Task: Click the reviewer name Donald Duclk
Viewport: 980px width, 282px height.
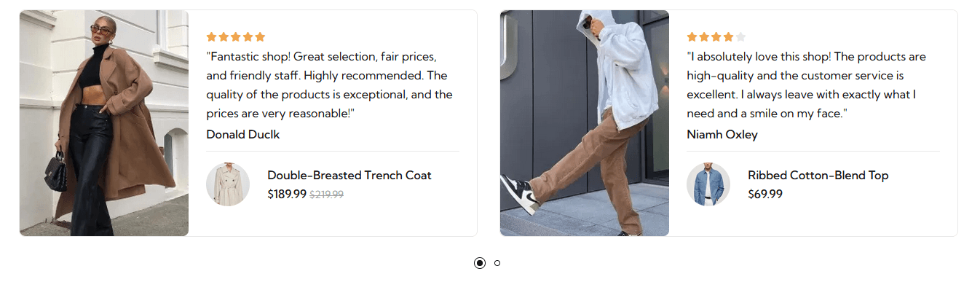Action: tap(242, 134)
